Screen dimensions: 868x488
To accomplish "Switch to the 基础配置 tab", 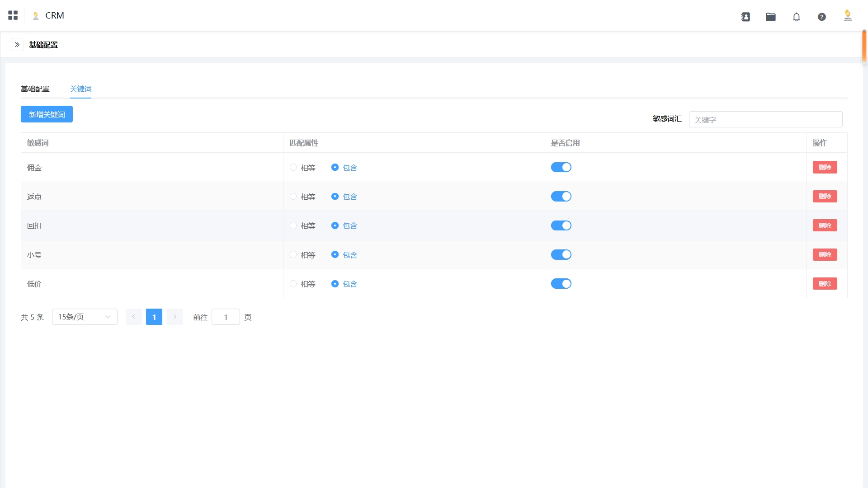I will pos(35,89).
